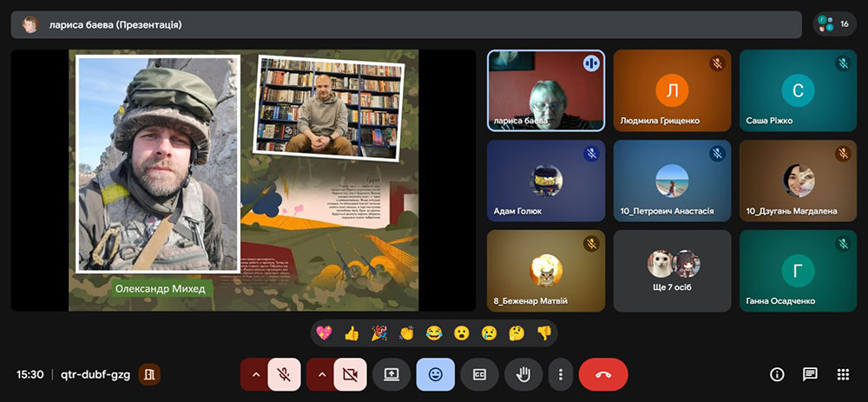Expand microphone audio settings arrow
This screenshot has height=402, width=868.
(255, 374)
